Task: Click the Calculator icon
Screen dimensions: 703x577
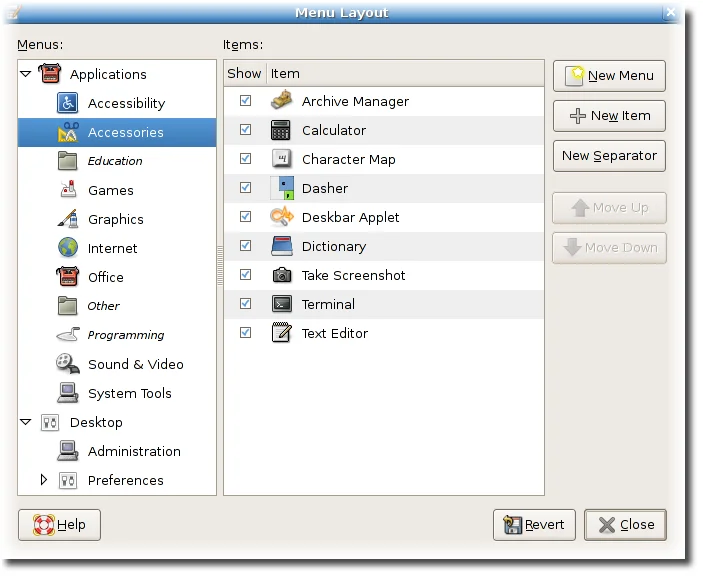Action: 281,130
